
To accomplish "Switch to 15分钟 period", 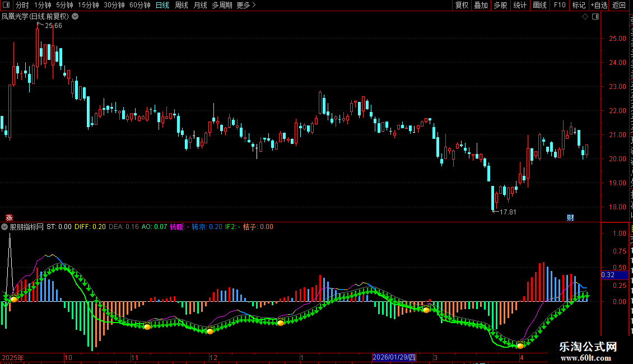I will [89, 5].
